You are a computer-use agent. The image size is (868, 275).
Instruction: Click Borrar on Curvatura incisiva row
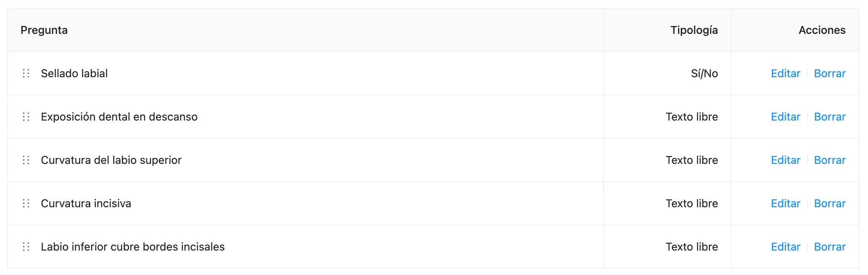pyautogui.click(x=830, y=203)
